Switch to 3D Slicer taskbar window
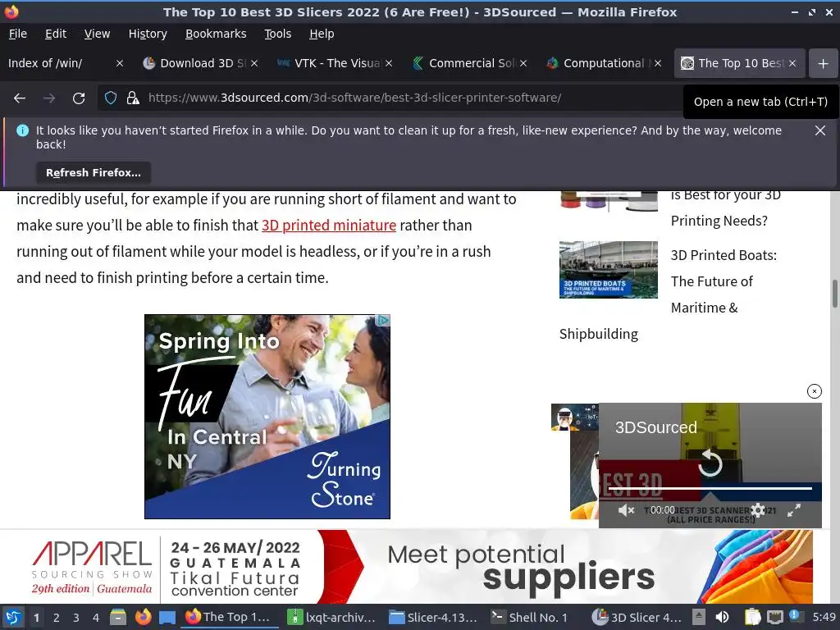The width and height of the screenshot is (840, 630). pyautogui.click(x=637, y=617)
